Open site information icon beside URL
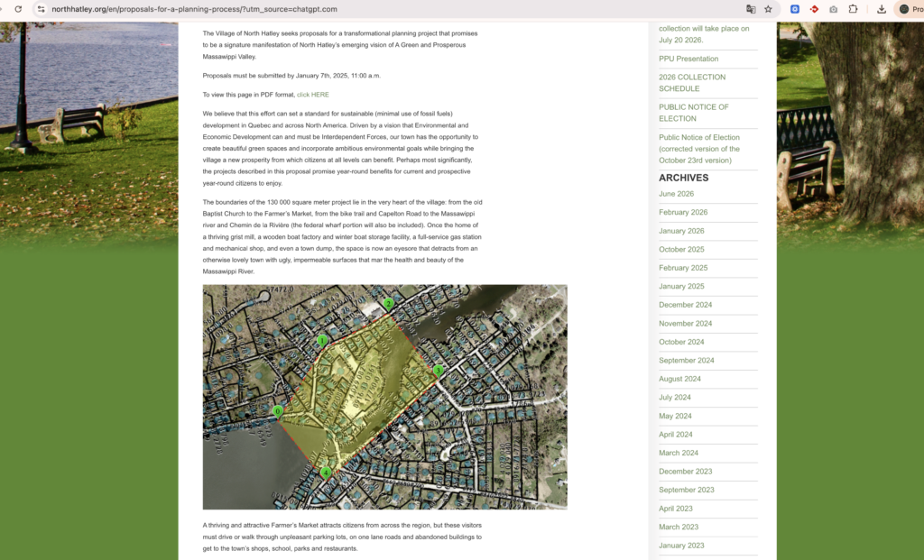The image size is (924, 560). pos(41,9)
